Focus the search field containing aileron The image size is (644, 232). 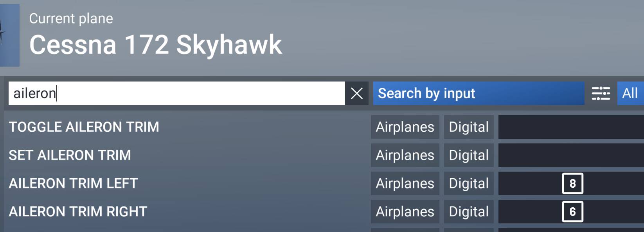point(176,93)
